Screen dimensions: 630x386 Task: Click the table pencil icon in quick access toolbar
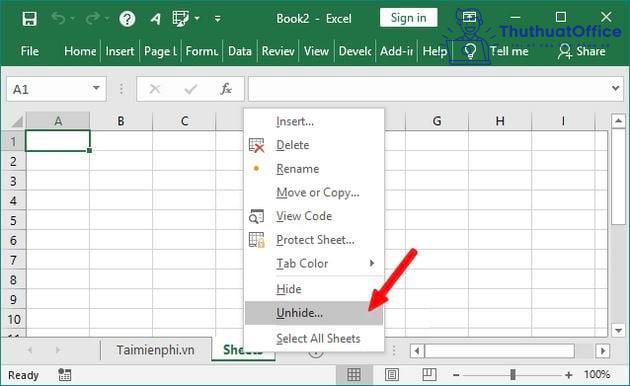[180, 18]
